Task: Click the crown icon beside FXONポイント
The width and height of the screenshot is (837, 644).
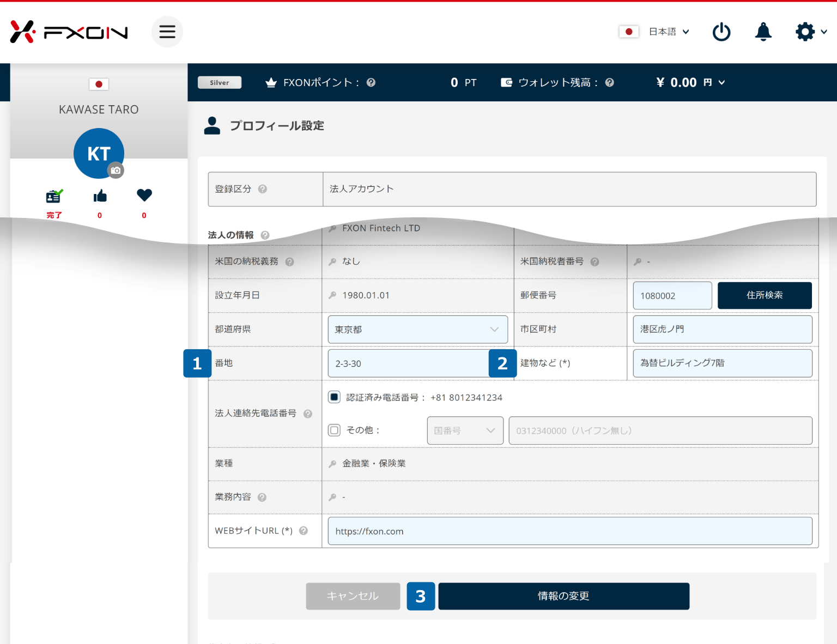Action: point(271,82)
